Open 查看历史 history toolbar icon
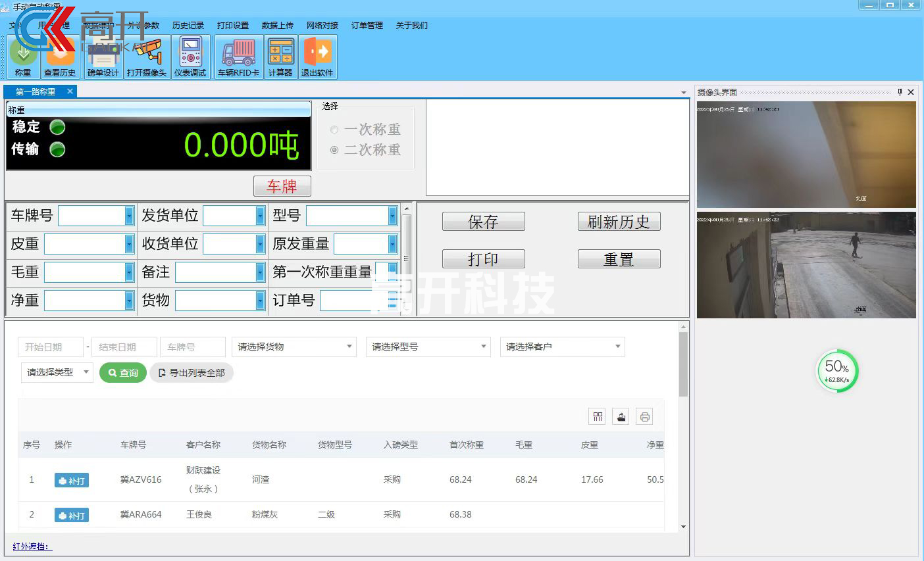 point(60,57)
